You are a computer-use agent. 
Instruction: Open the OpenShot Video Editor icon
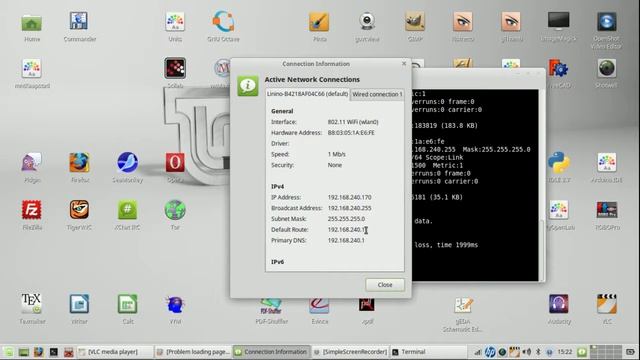click(x=607, y=21)
